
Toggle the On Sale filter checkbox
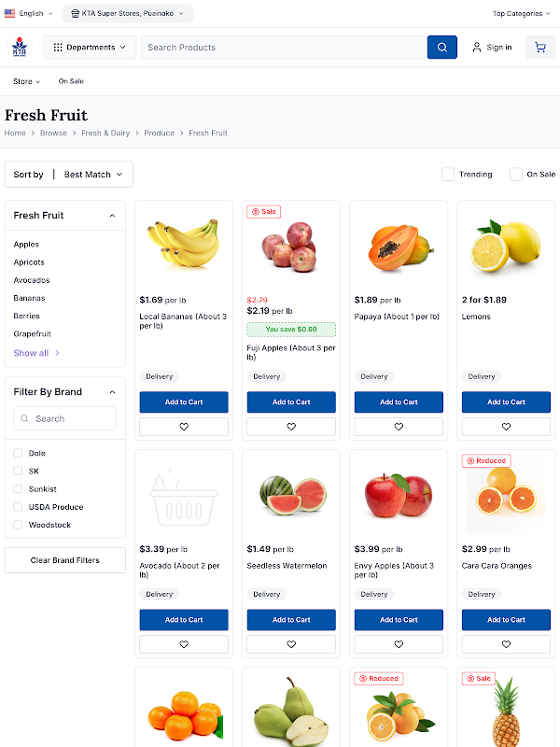pos(516,175)
